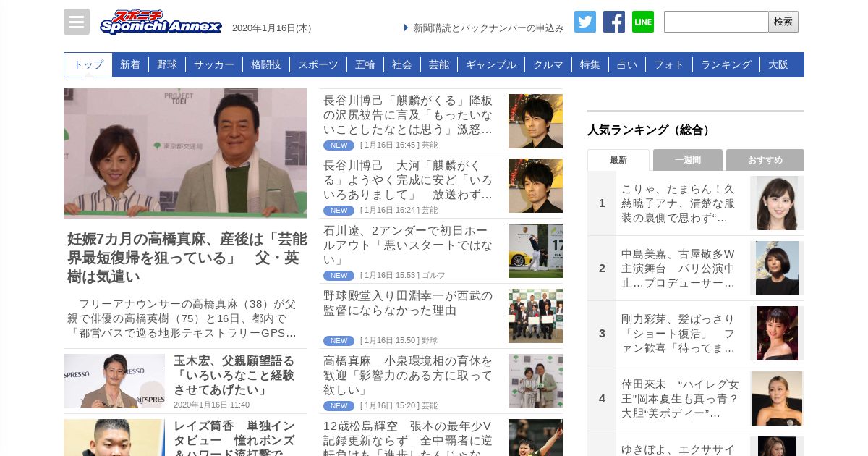Select the ランキング navigation tab
868x456 pixels.
coord(726,64)
